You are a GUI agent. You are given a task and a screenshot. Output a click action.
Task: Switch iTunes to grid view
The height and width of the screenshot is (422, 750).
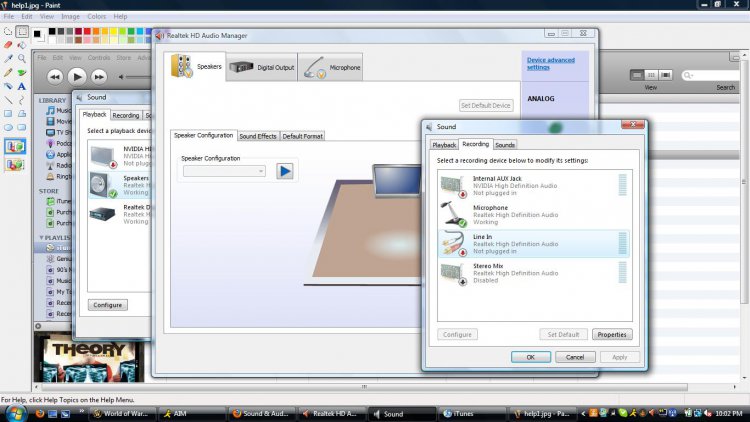pyautogui.click(x=651, y=75)
